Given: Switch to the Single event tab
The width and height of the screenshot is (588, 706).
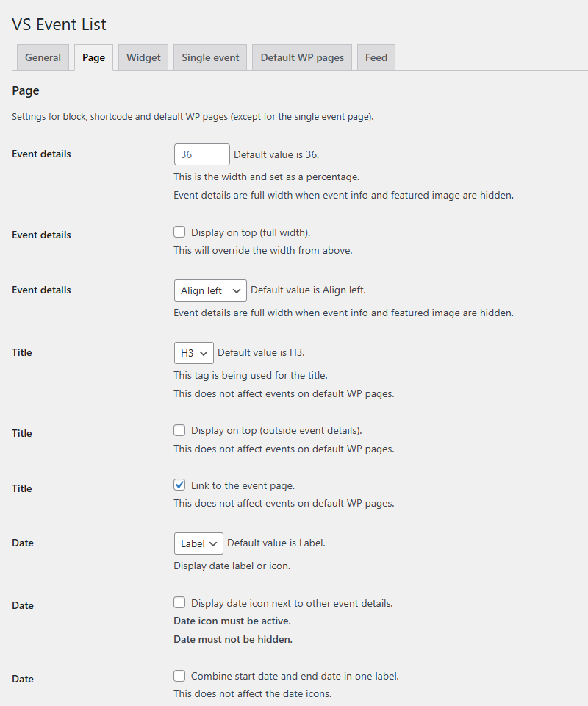Looking at the screenshot, I should [x=209, y=57].
